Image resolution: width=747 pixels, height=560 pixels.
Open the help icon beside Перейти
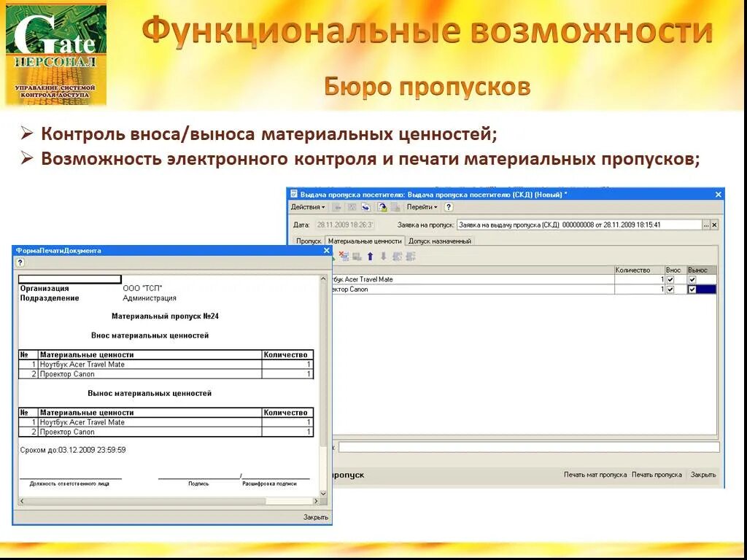(x=449, y=207)
